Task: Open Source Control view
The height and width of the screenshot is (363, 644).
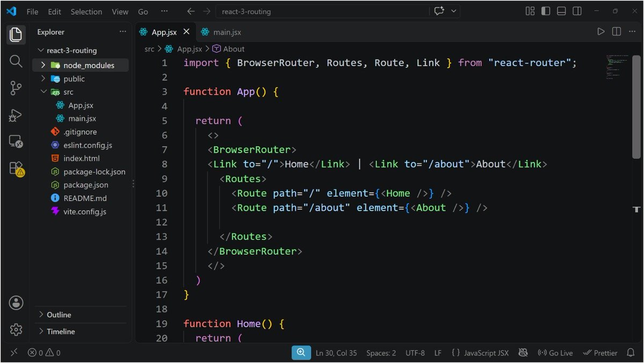Action: tap(16, 88)
